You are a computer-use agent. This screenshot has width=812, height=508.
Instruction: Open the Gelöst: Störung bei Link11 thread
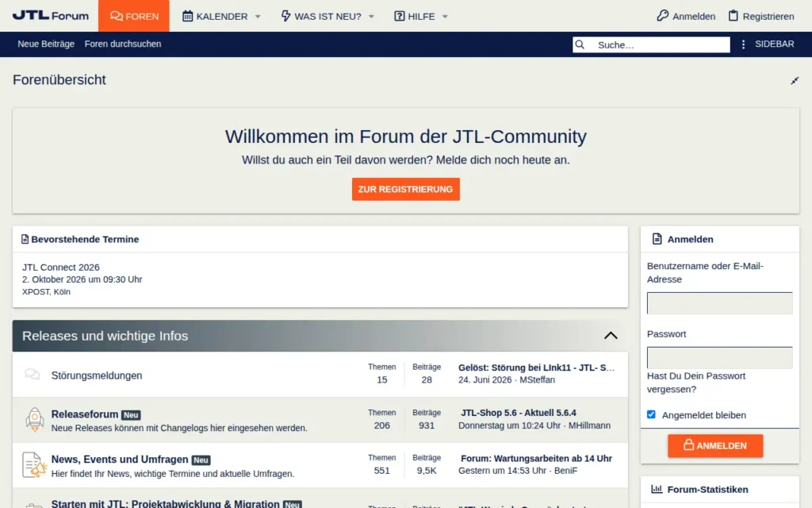537,368
